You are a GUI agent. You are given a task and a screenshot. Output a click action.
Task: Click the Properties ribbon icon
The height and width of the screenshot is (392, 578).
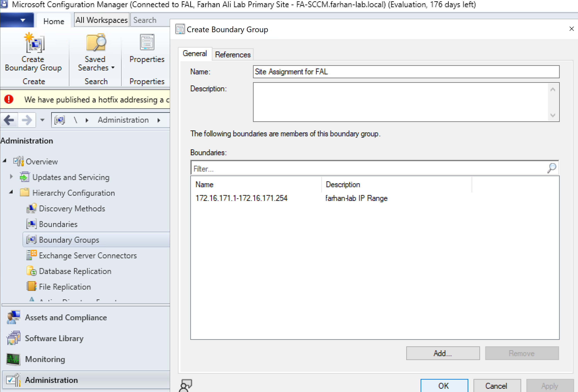(147, 42)
